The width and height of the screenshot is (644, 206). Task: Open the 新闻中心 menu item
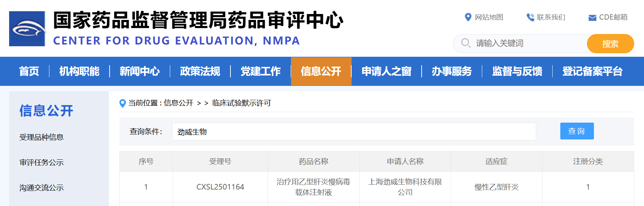[x=140, y=71]
